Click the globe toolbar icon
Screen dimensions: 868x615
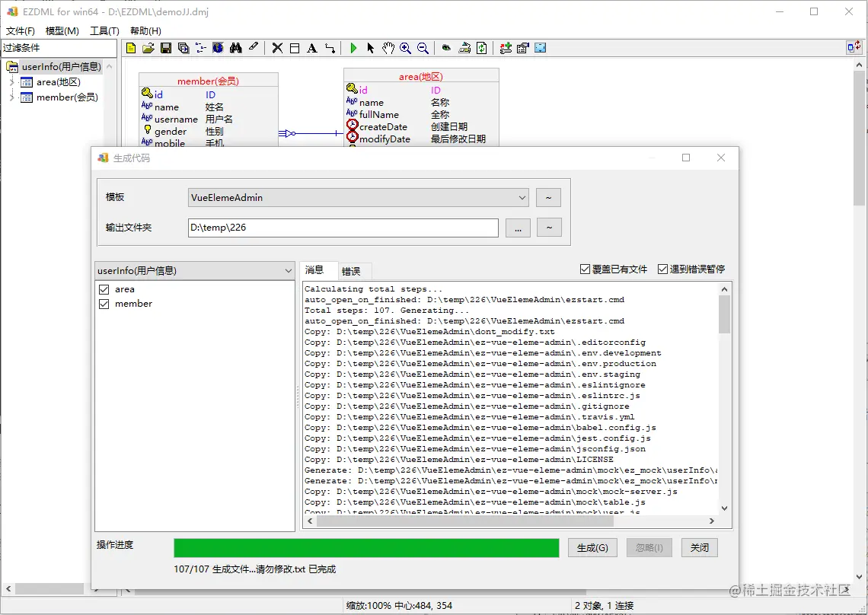coord(218,48)
